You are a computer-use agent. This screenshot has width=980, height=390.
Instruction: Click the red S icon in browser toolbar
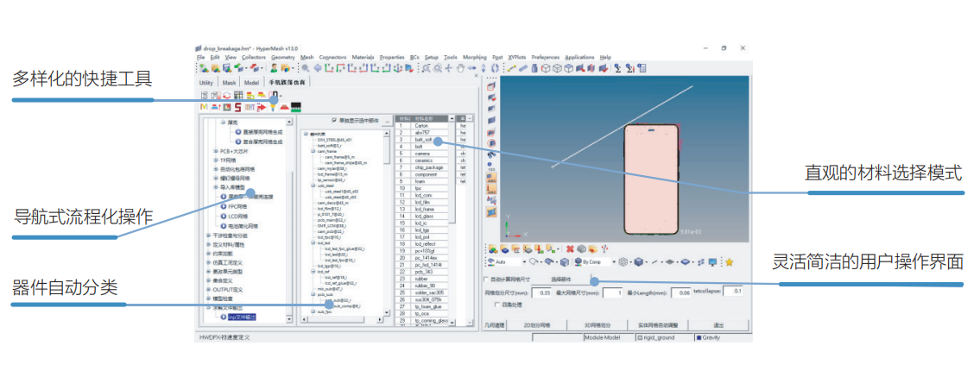point(237,108)
